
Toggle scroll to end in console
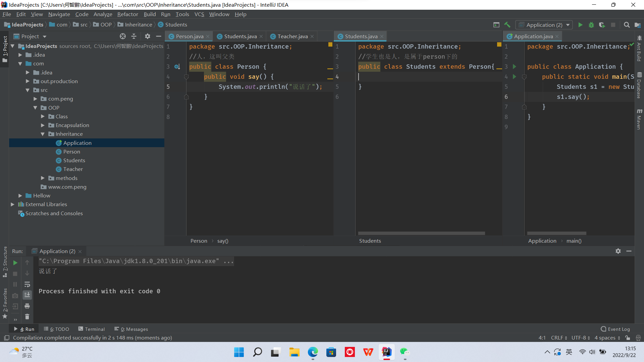tap(27, 295)
